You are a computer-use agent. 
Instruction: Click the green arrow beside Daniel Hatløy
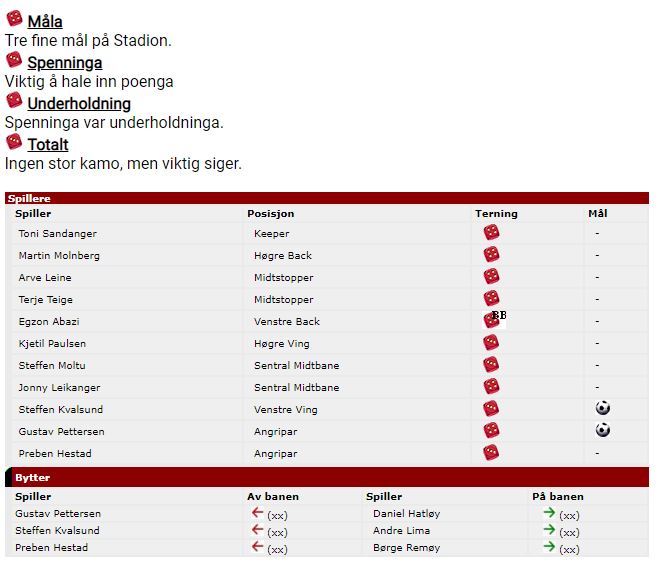point(549,513)
